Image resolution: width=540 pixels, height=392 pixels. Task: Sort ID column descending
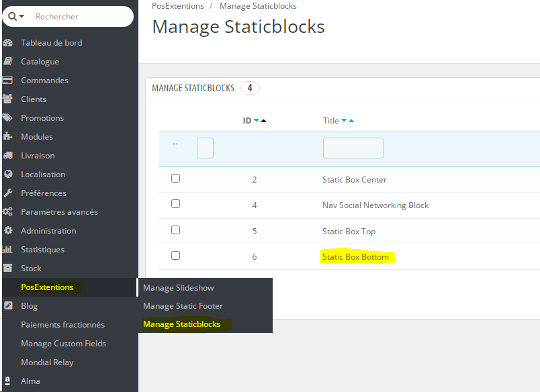tap(256, 120)
